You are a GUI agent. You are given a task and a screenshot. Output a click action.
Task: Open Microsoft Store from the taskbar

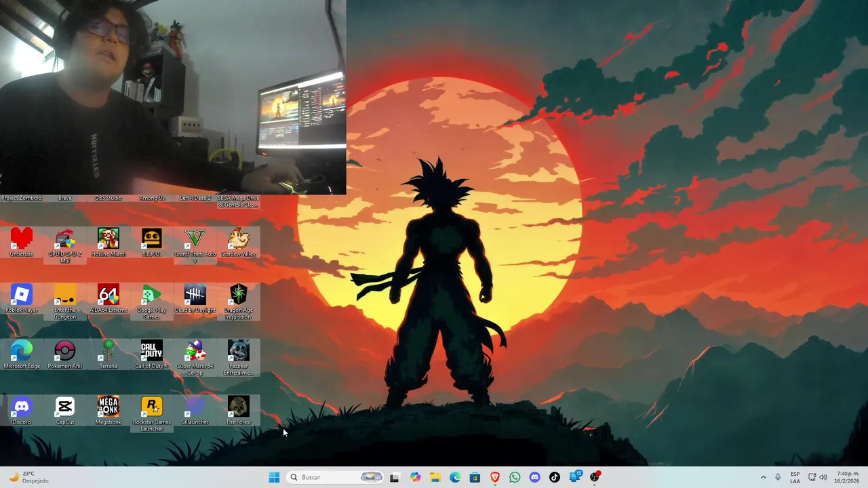[475, 477]
